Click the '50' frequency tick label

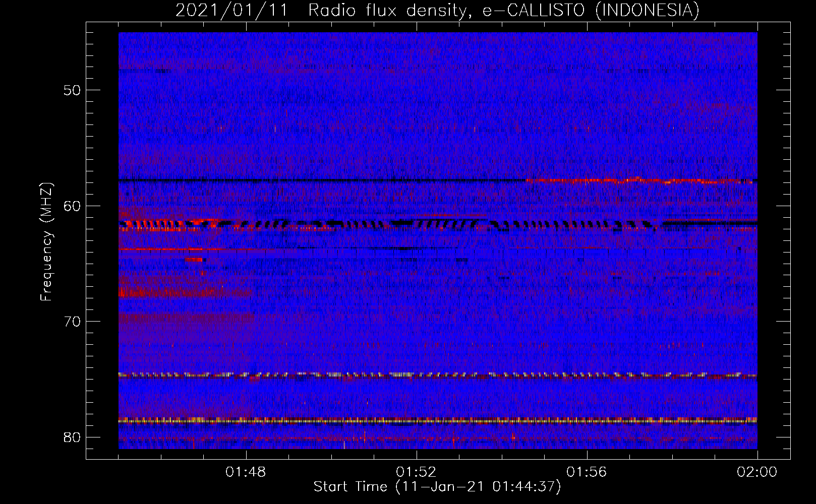pos(72,90)
